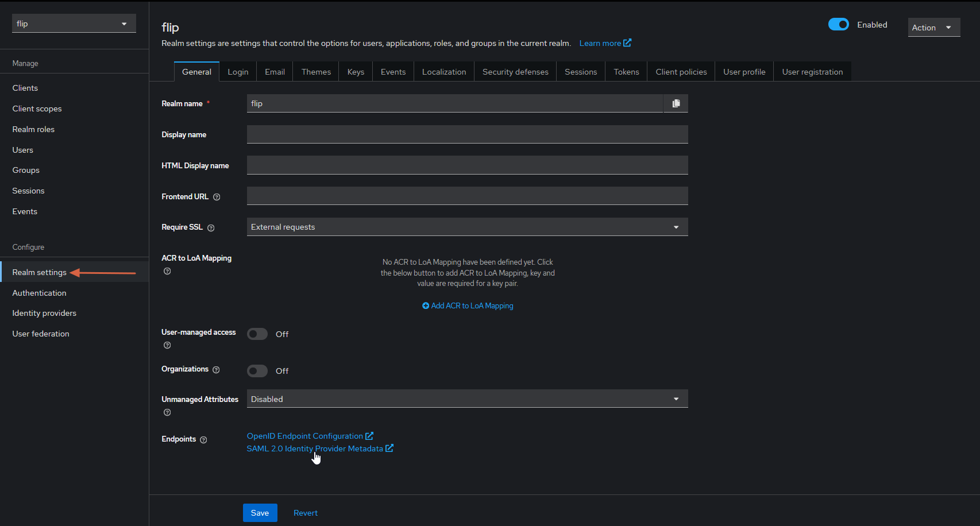The height and width of the screenshot is (526, 980).
Task: Open the Email tab
Action: click(x=275, y=72)
